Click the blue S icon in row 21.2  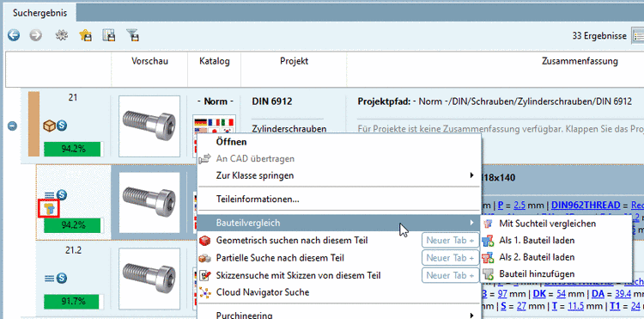(62, 279)
